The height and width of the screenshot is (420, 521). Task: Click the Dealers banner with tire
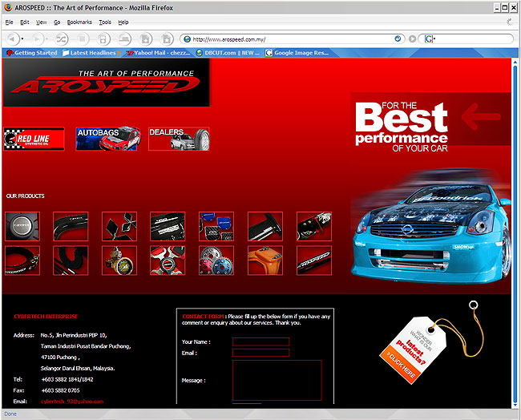(180, 139)
